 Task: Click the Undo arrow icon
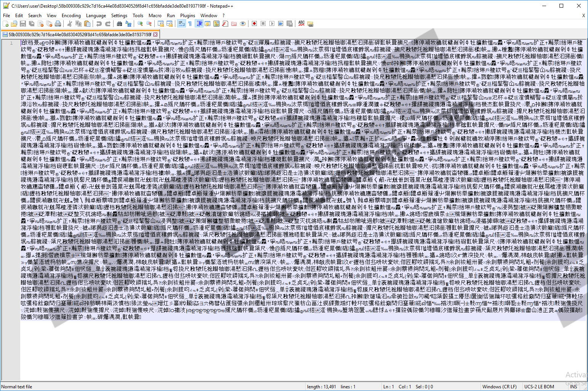tap(99, 24)
